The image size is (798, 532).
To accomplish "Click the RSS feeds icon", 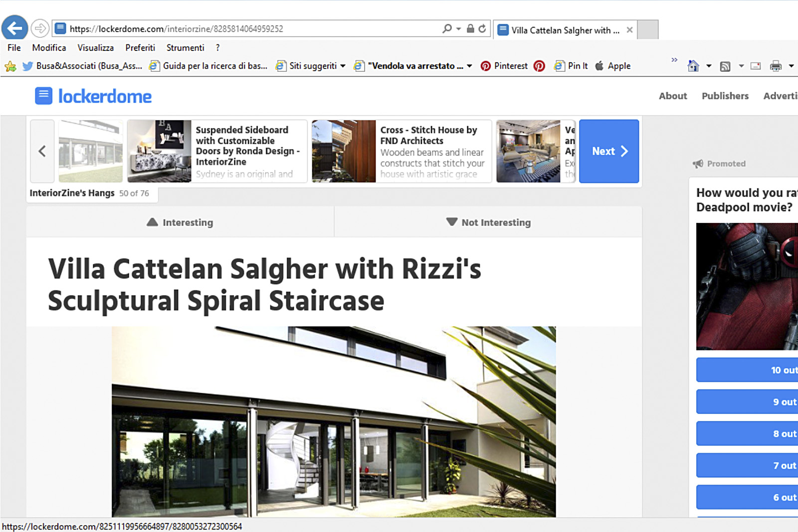I will (725, 66).
